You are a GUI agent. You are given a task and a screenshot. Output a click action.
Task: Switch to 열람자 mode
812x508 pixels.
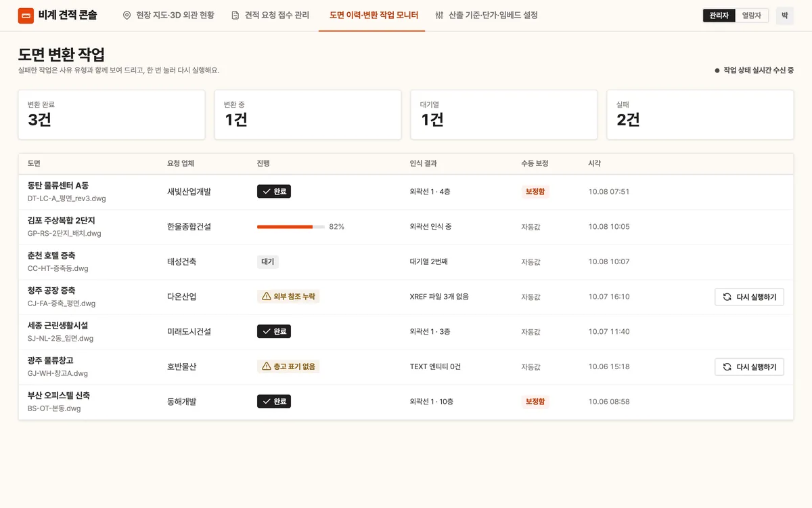pyautogui.click(x=751, y=15)
